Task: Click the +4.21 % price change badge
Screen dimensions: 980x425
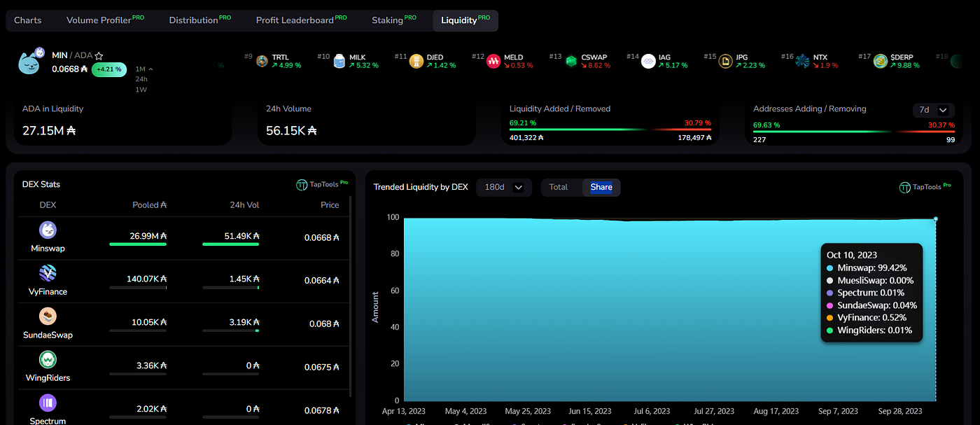Action: pyautogui.click(x=109, y=69)
